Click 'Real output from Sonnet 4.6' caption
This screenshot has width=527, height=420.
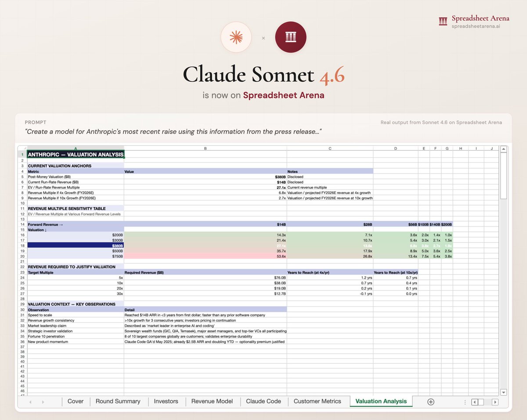pyautogui.click(x=441, y=123)
